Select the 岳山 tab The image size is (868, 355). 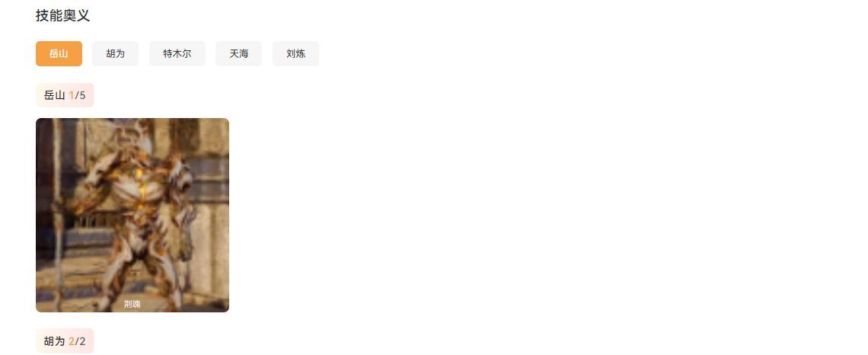click(x=59, y=54)
